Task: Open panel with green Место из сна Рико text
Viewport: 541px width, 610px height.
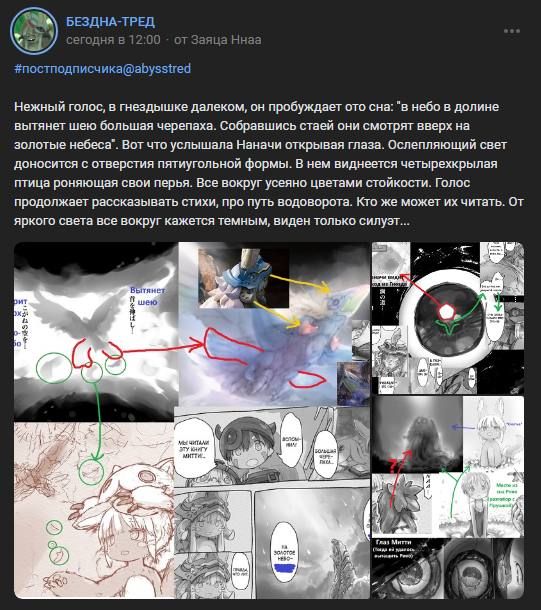Action: [482, 503]
